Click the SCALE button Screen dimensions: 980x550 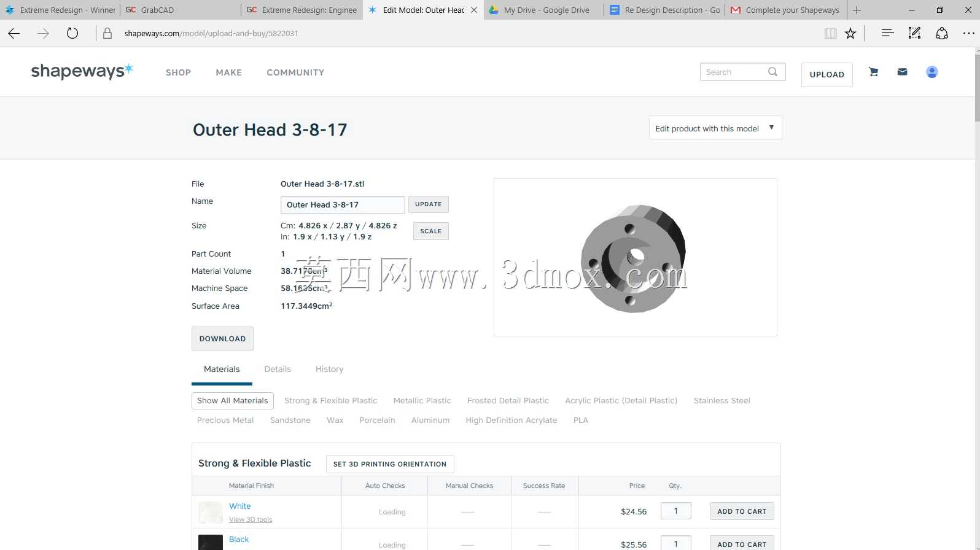[431, 231]
